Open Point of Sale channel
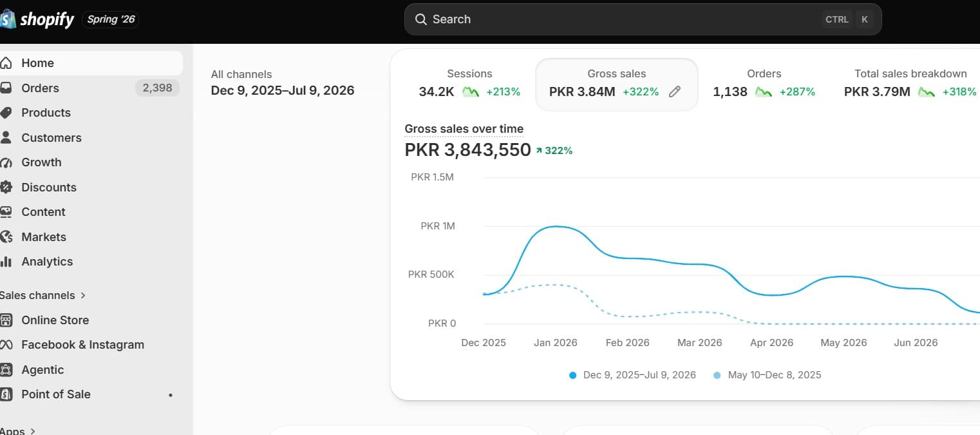Viewport: 980px width, 435px height. point(91,394)
